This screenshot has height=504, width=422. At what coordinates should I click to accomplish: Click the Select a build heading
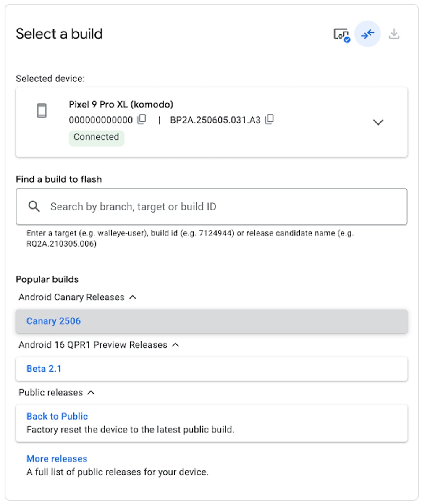pyautogui.click(x=59, y=34)
